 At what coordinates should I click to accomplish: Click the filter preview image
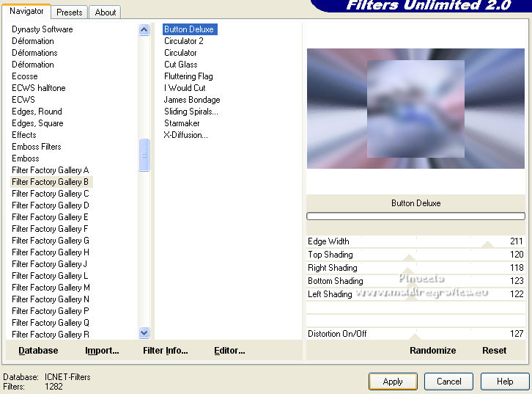[x=415, y=109]
